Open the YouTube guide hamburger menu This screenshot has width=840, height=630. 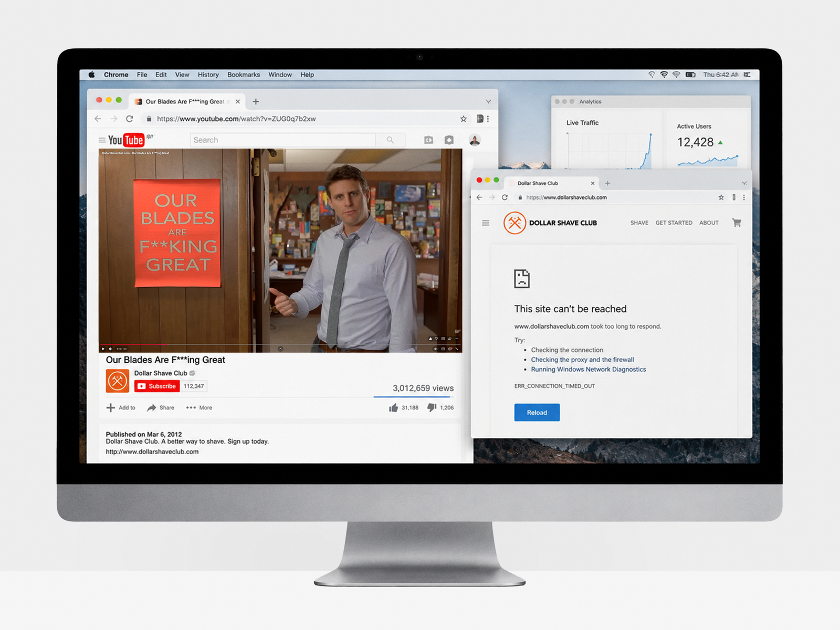(x=102, y=140)
